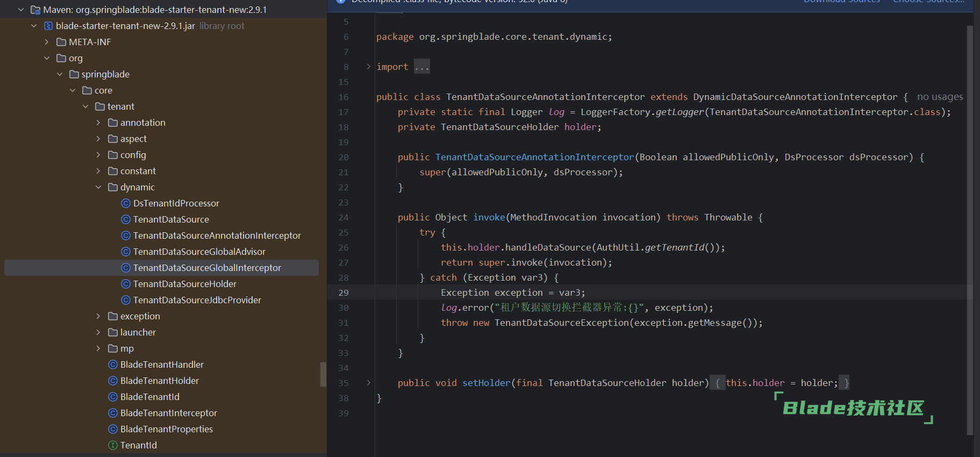Collapse the dynamic folder arrow
980x457 pixels.
pyautogui.click(x=98, y=187)
